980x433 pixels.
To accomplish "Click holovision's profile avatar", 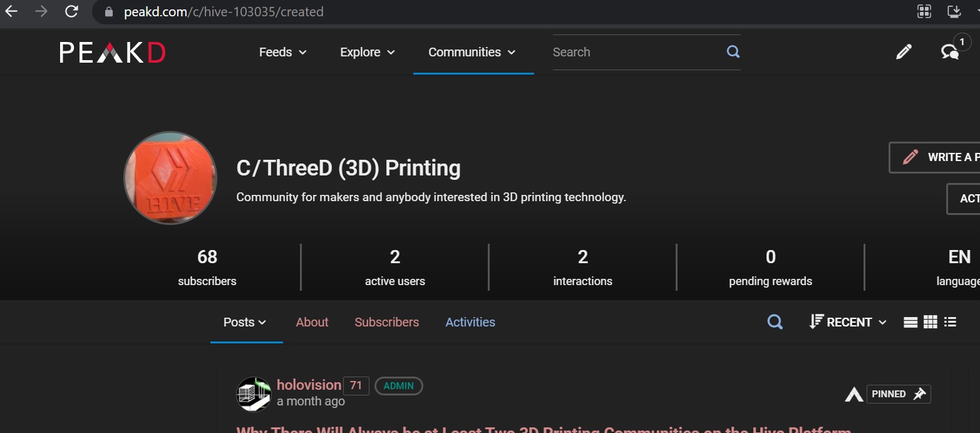I will tap(254, 394).
